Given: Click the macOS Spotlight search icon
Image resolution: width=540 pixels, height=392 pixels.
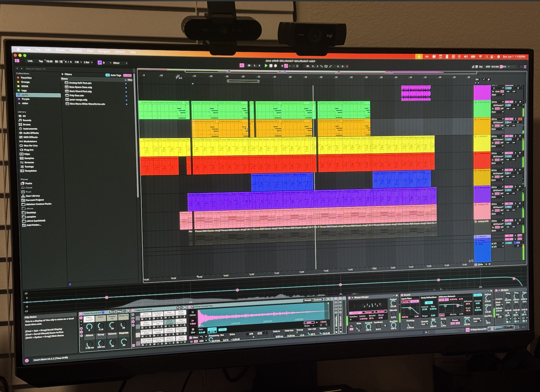Looking at the screenshot, I should click(486, 57).
